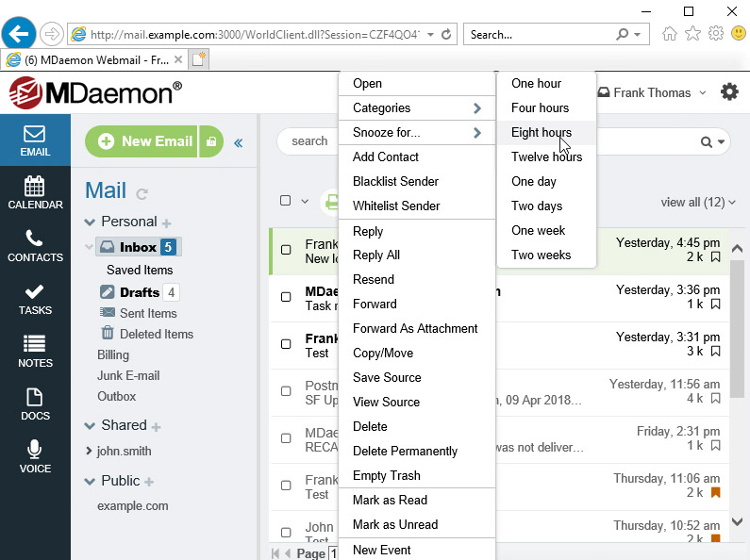Open the Frank Thomas account dropdown
750x560 pixels.
(x=652, y=92)
